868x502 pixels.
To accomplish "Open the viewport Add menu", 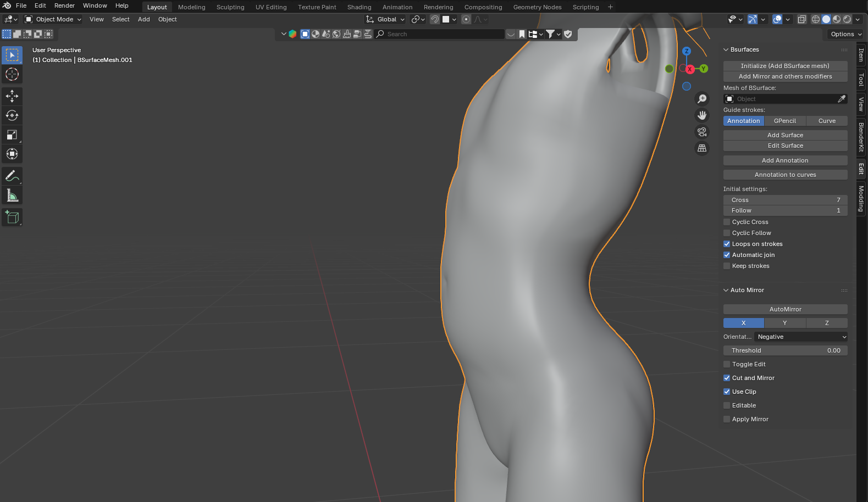I will click(x=144, y=19).
